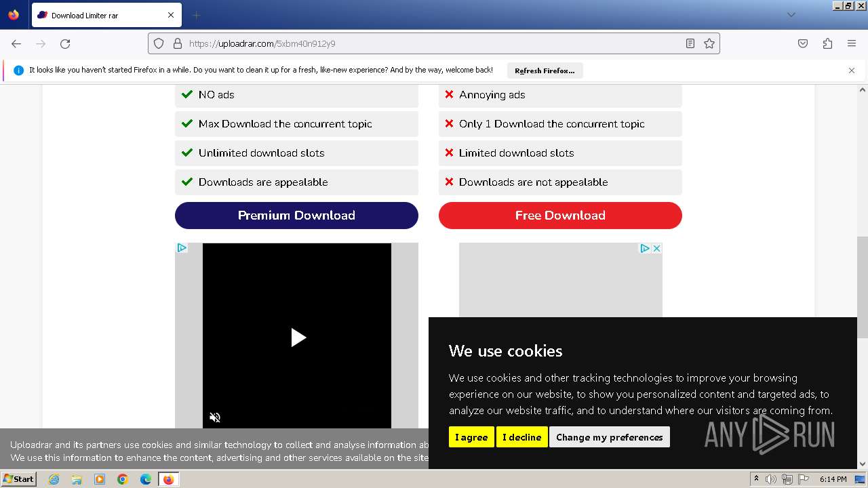The image size is (868, 488).
Task: Click Refresh Firefox button
Action: (545, 70)
